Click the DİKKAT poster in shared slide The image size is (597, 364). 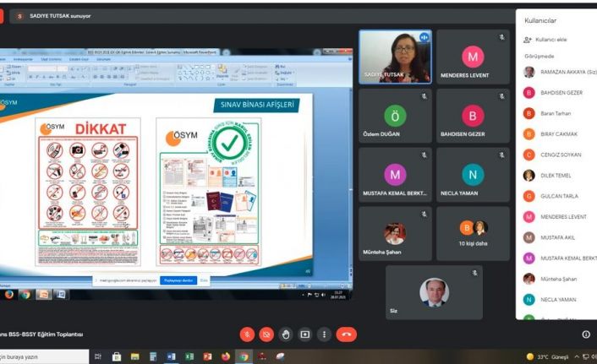coord(88,192)
